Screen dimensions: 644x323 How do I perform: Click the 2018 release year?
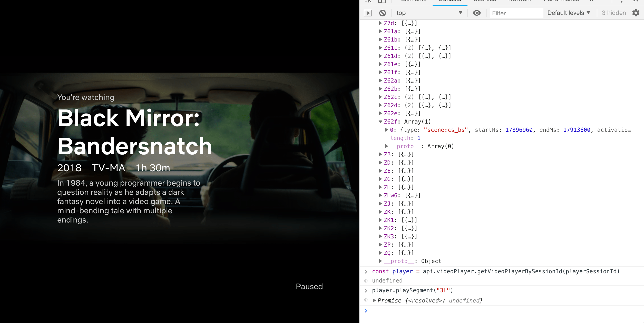click(69, 168)
